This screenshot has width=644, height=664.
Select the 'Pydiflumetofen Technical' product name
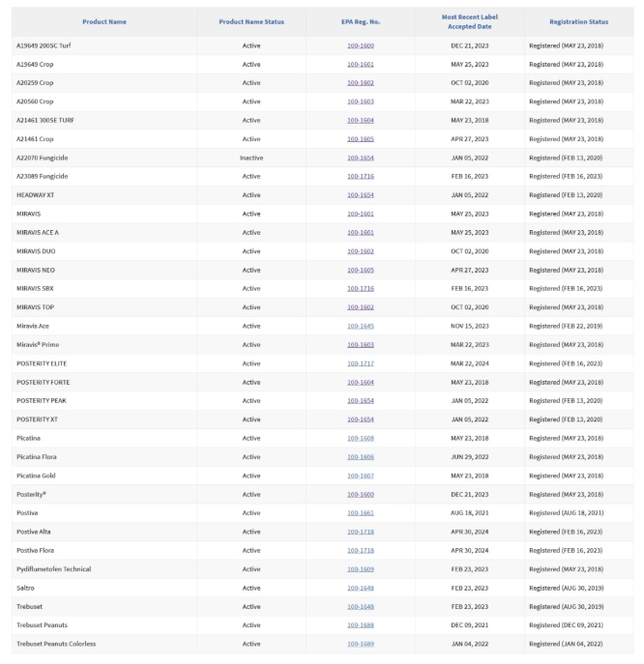(x=54, y=569)
